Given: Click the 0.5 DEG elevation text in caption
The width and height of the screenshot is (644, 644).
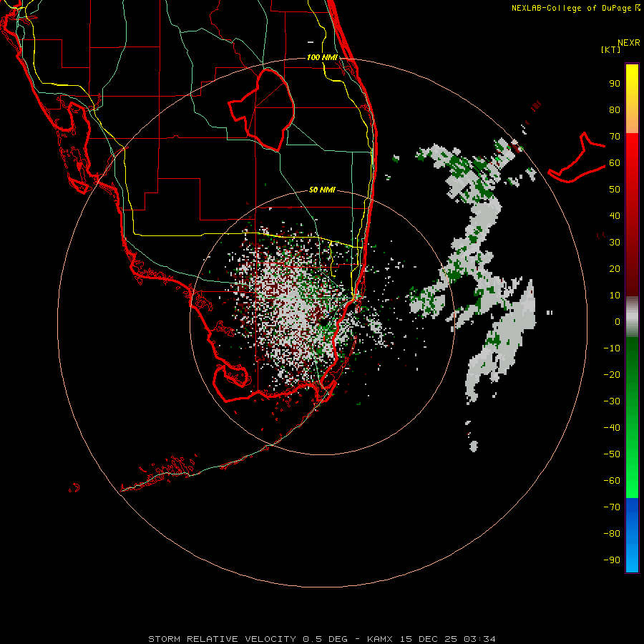Looking at the screenshot, I should (325, 639).
